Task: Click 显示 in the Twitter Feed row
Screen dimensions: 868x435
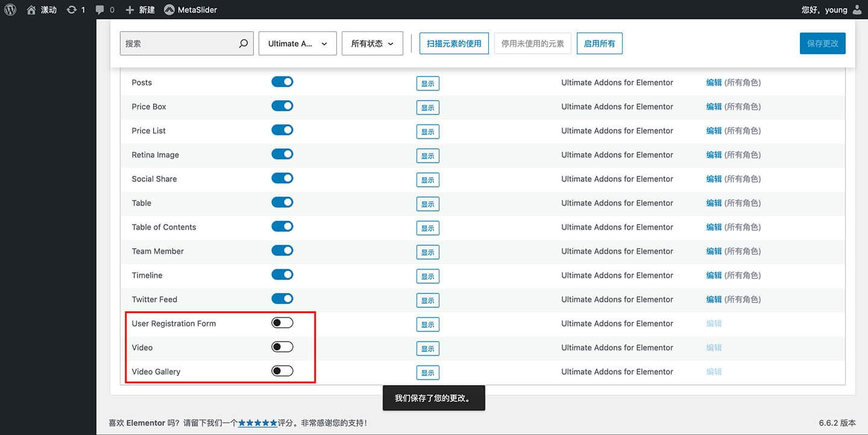Action: click(x=428, y=301)
